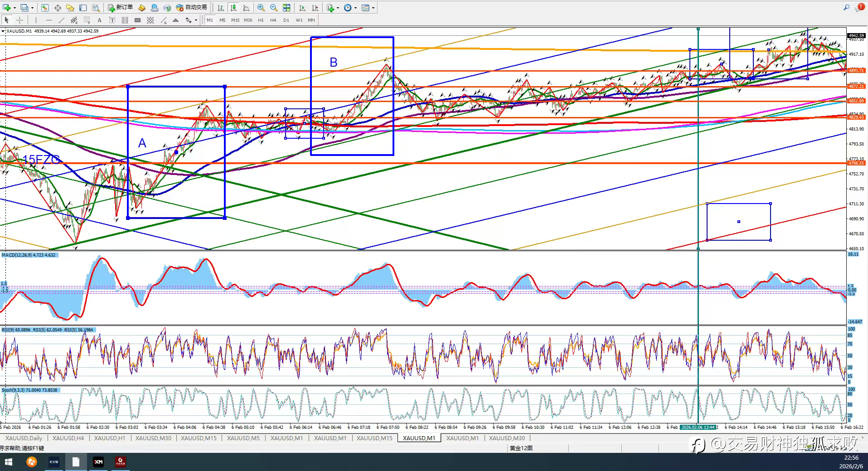The width and height of the screenshot is (868, 471).
Task: Open the periodicity clock dropdown arrow
Action: coord(355,8)
